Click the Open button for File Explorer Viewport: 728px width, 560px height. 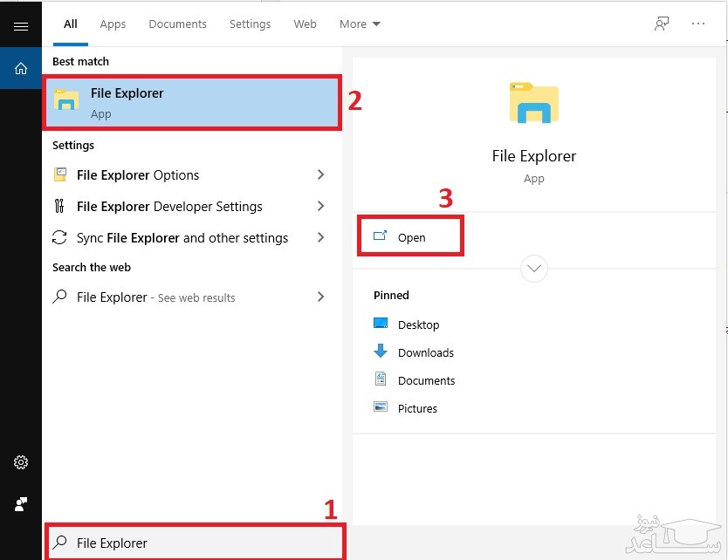tap(410, 237)
